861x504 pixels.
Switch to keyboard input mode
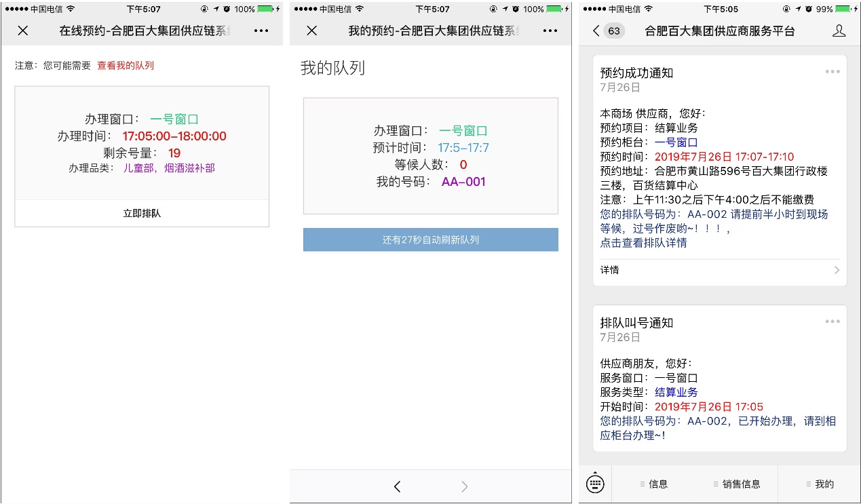(x=595, y=484)
